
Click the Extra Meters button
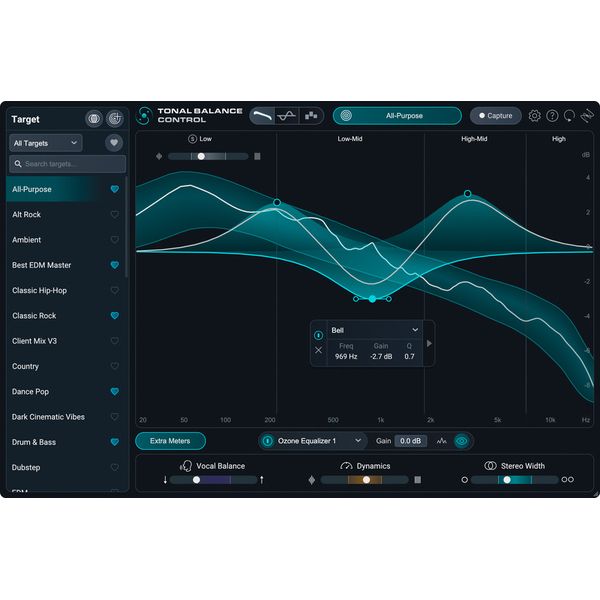[x=170, y=441]
